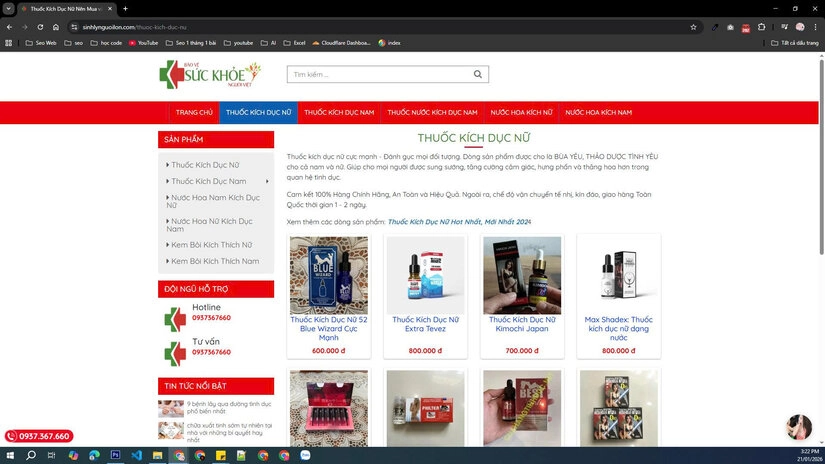Reload the current page

(x=40, y=27)
